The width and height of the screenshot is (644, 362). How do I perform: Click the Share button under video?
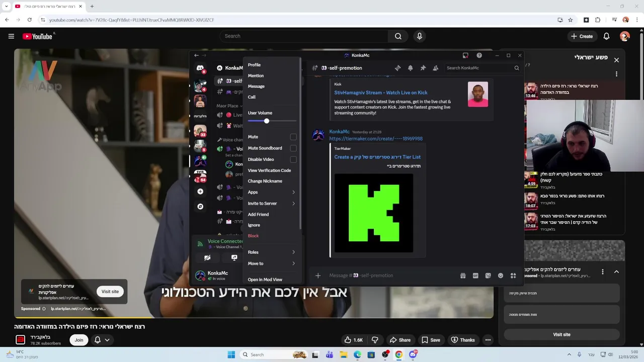pyautogui.click(x=399, y=340)
